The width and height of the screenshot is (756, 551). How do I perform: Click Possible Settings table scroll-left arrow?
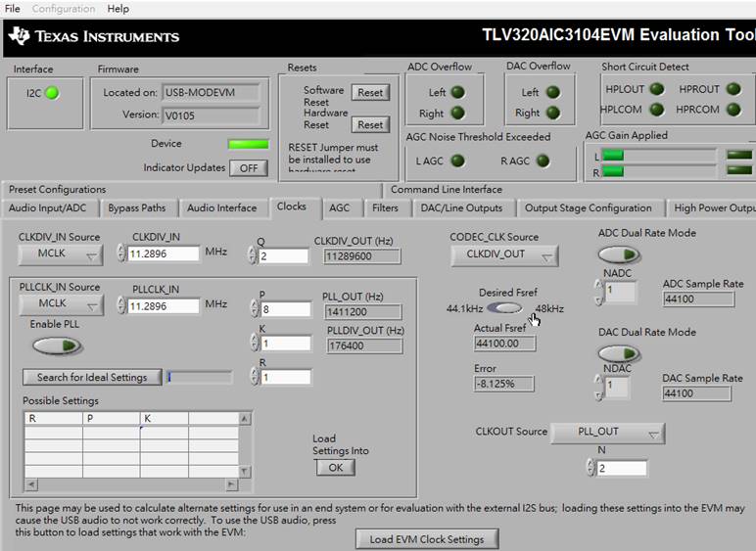[x=31, y=484]
